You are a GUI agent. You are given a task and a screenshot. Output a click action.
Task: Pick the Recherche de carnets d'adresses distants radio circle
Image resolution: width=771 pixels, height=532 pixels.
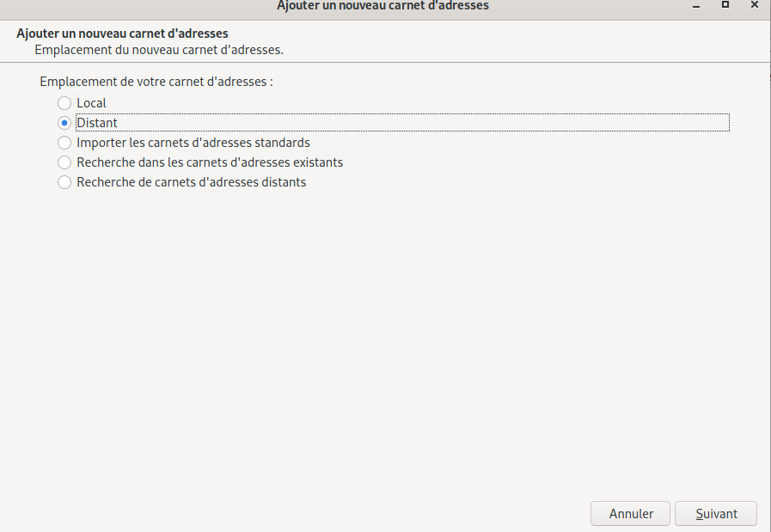pyautogui.click(x=64, y=182)
